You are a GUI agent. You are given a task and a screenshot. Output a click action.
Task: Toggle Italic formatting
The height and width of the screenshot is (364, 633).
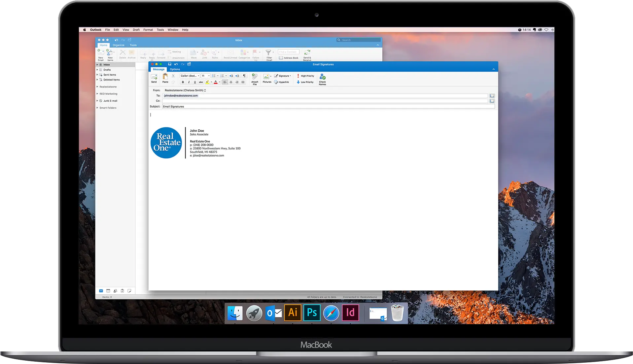[x=189, y=82]
